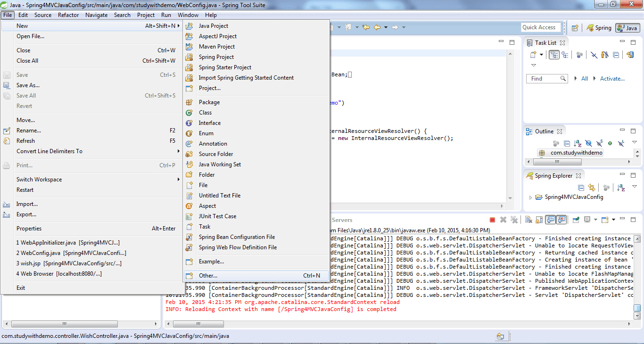Click the status bar icon at bottom right
The image size is (644, 344).
tap(500, 336)
